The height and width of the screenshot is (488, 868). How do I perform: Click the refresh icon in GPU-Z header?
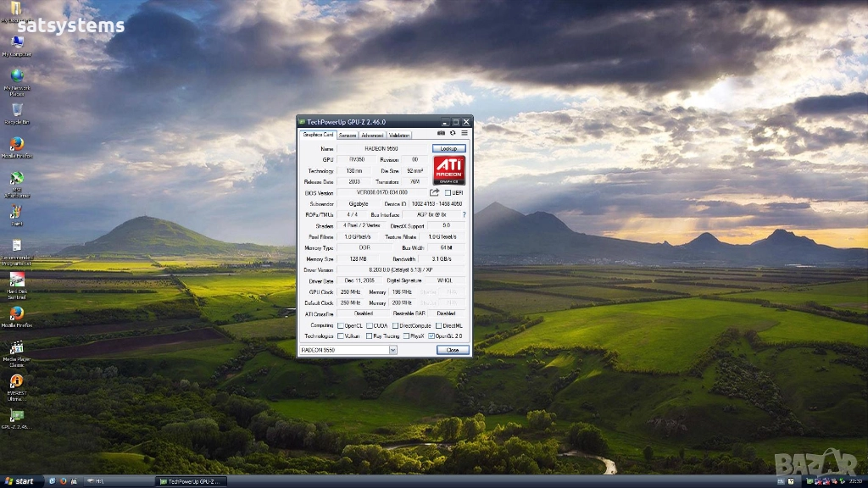coord(453,133)
